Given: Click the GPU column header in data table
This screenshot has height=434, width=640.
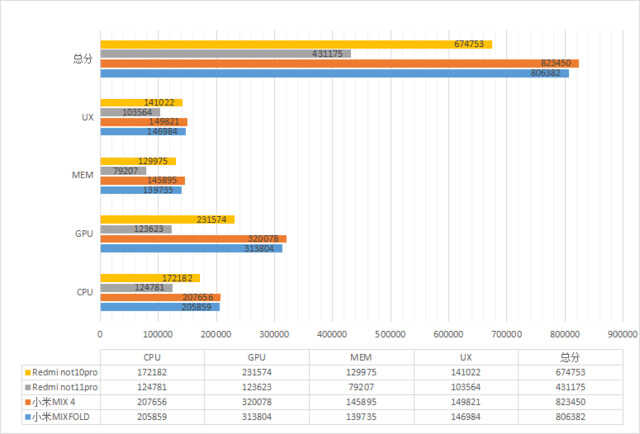Looking at the screenshot, I should click(256, 357).
